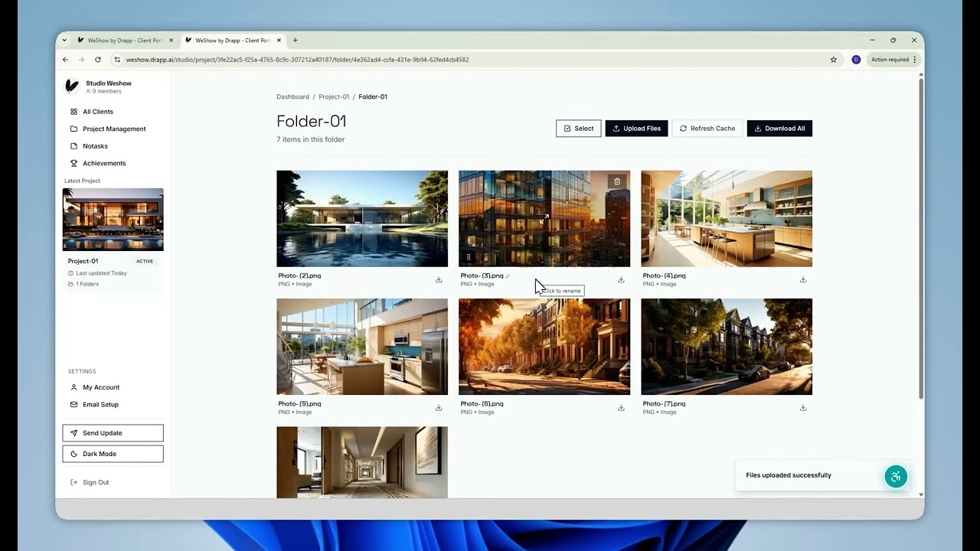Download Photo-(5).png with its download icon
980x551 pixels.
coord(439,408)
